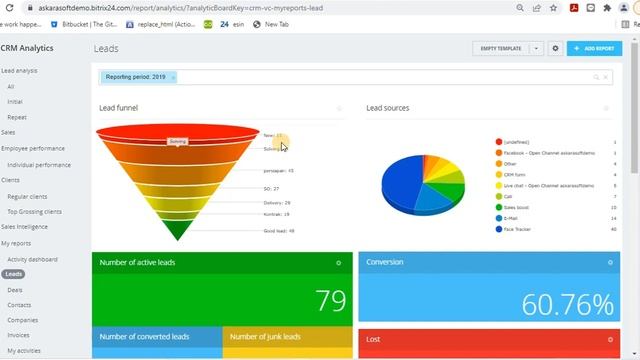This screenshot has width=640, height=360.
Task: Open Employee performance section
Action: click(33, 148)
